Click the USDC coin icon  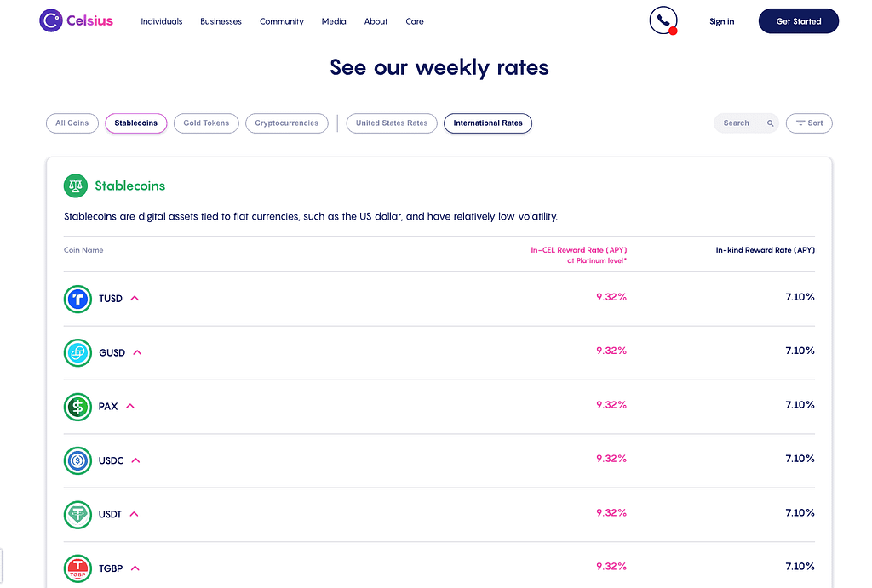pos(77,460)
